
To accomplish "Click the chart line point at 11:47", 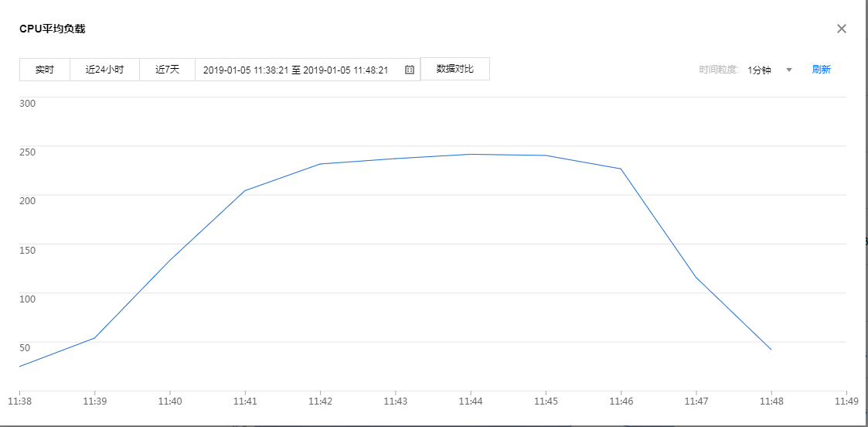I will [696, 278].
